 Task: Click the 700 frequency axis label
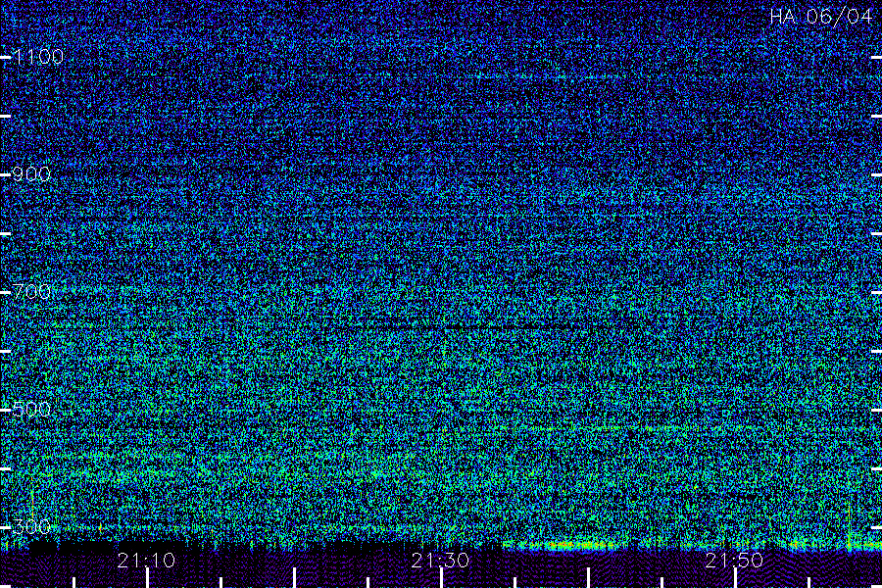coord(31,291)
